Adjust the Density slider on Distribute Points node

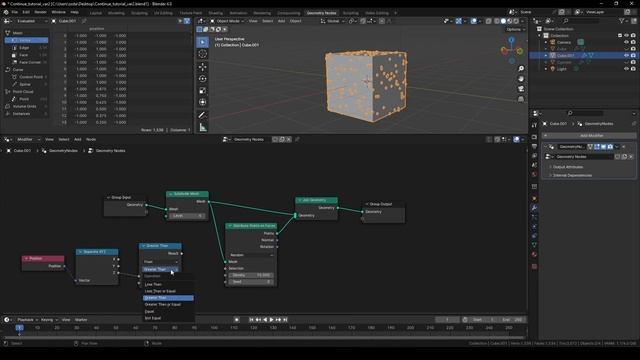point(251,275)
